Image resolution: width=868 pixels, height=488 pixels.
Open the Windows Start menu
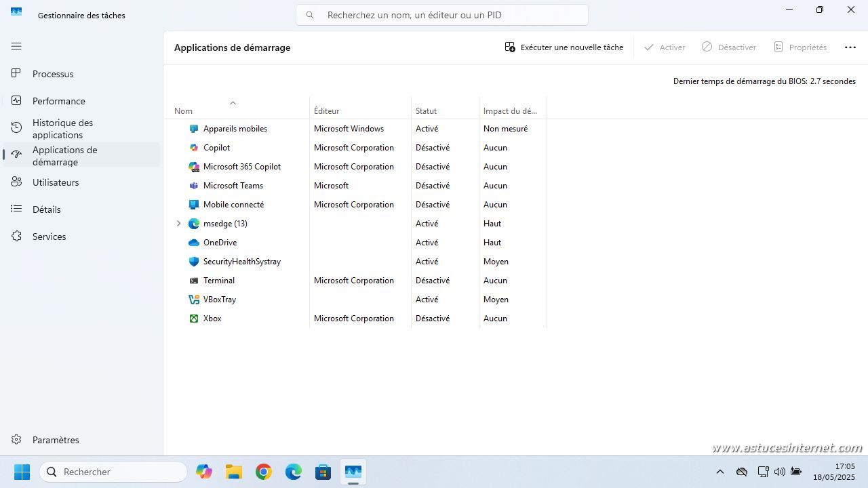pos(22,472)
